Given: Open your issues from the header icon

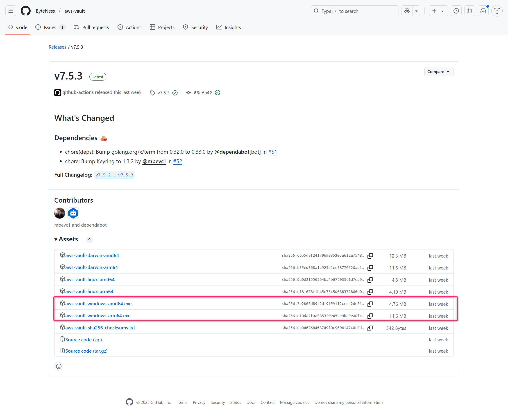Looking at the screenshot, I should tap(456, 11).
